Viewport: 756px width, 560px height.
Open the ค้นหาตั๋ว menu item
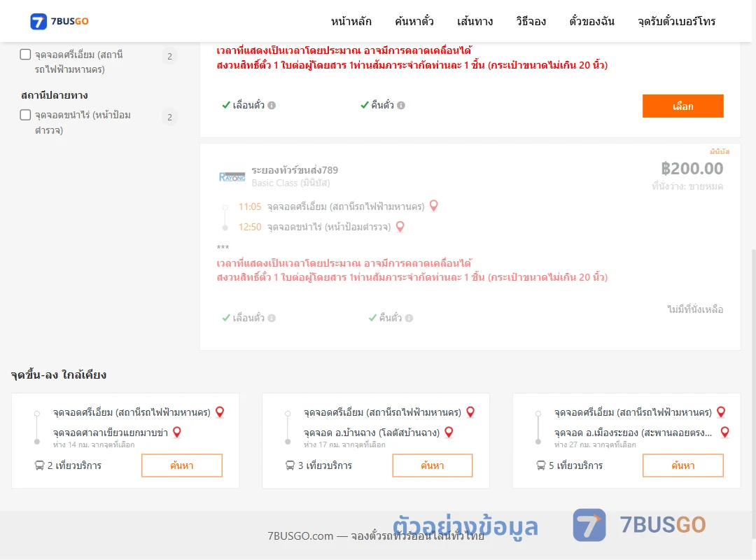click(x=414, y=21)
